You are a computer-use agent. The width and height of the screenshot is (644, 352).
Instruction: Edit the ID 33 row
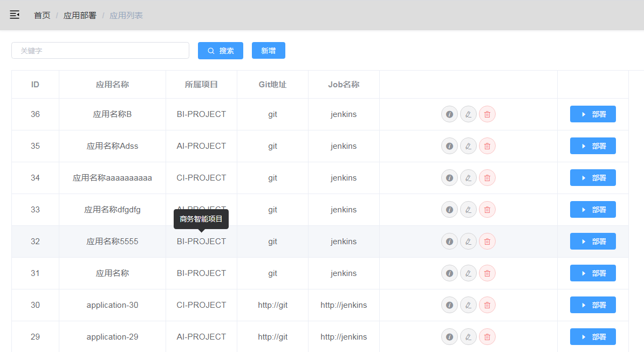468,210
